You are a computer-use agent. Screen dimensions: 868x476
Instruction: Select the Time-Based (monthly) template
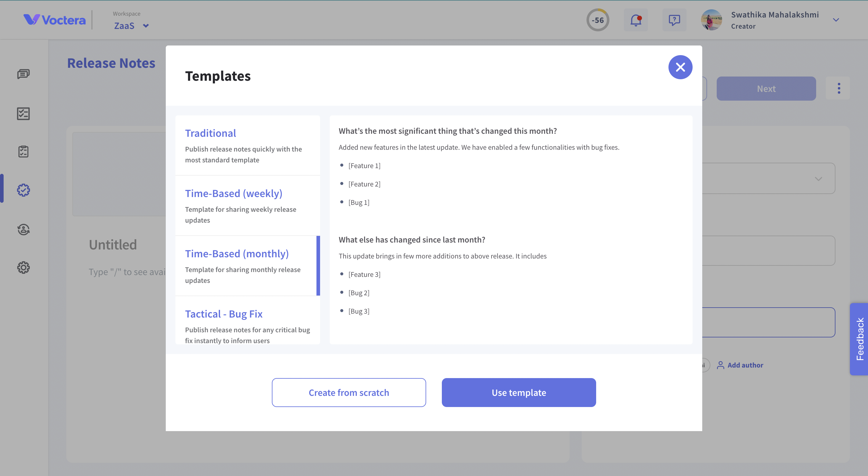(x=248, y=266)
